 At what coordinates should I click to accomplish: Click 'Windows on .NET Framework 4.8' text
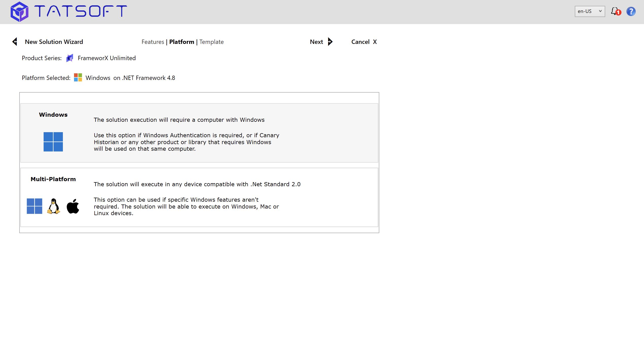[130, 78]
